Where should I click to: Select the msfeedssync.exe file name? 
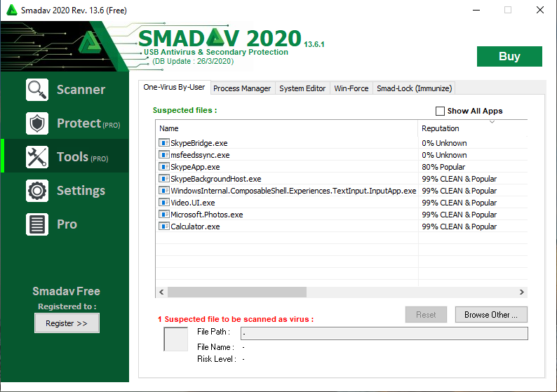pos(200,155)
